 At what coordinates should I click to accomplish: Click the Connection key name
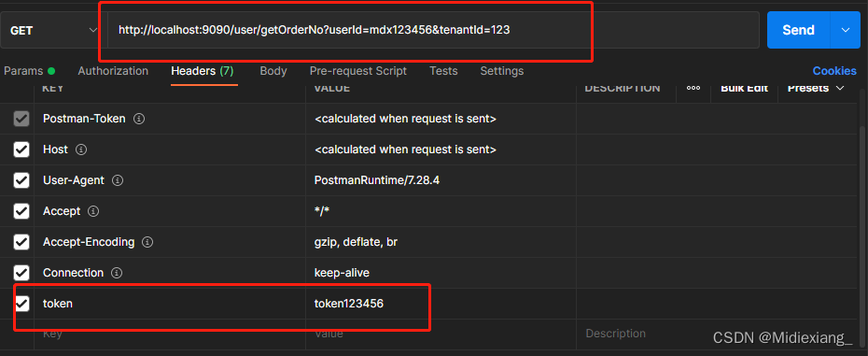tap(73, 273)
